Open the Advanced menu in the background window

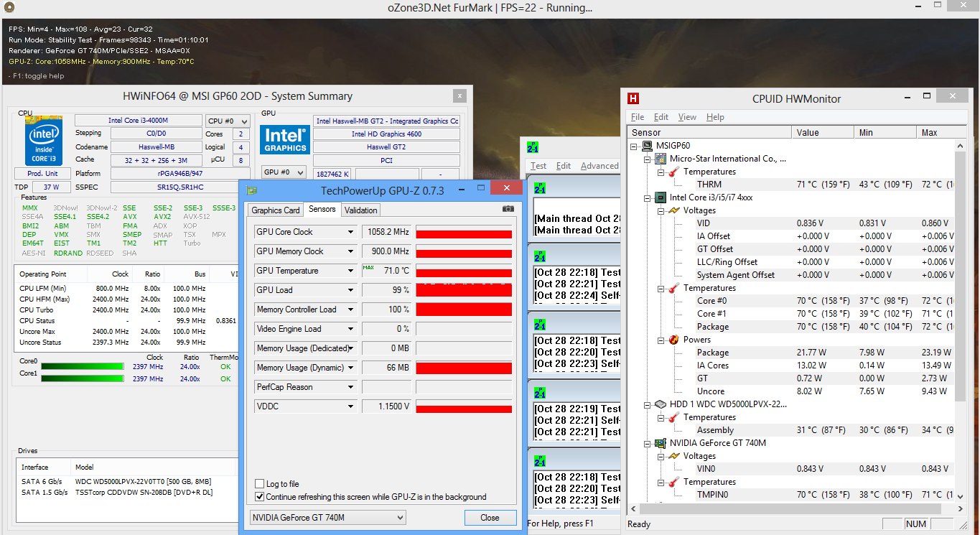click(x=599, y=166)
